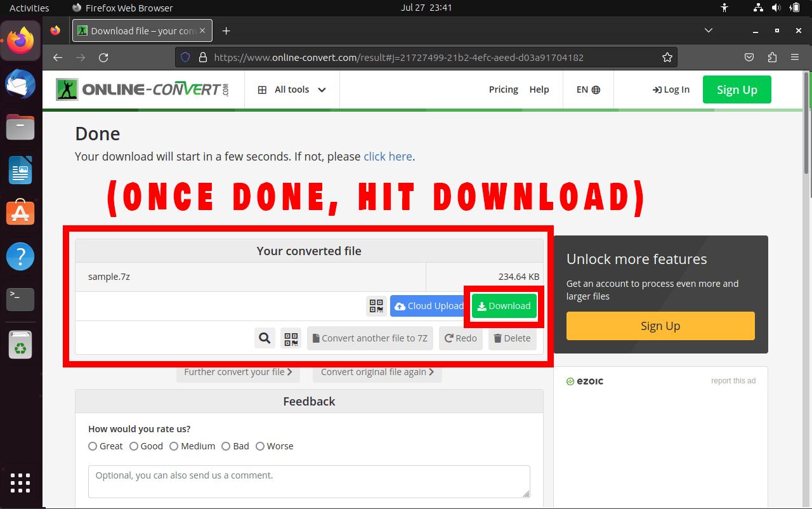Click the All tools grid icon
Screen dimensions: 812x509
click(261, 89)
